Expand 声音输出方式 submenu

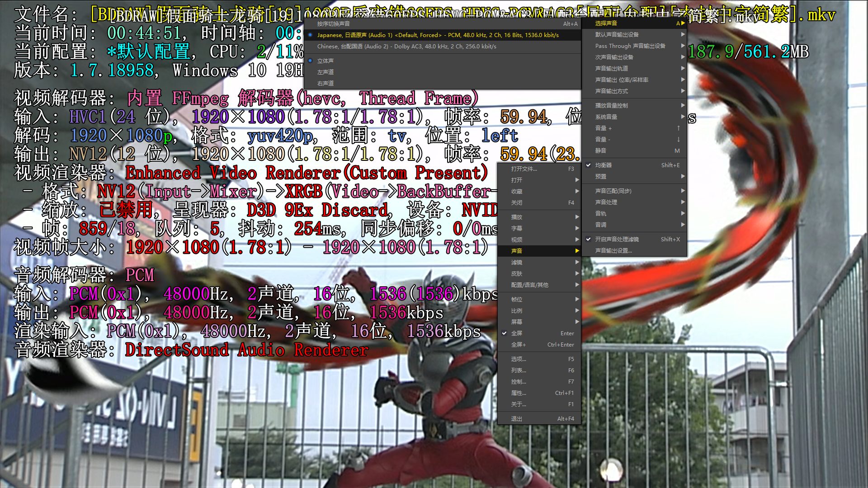click(x=634, y=91)
